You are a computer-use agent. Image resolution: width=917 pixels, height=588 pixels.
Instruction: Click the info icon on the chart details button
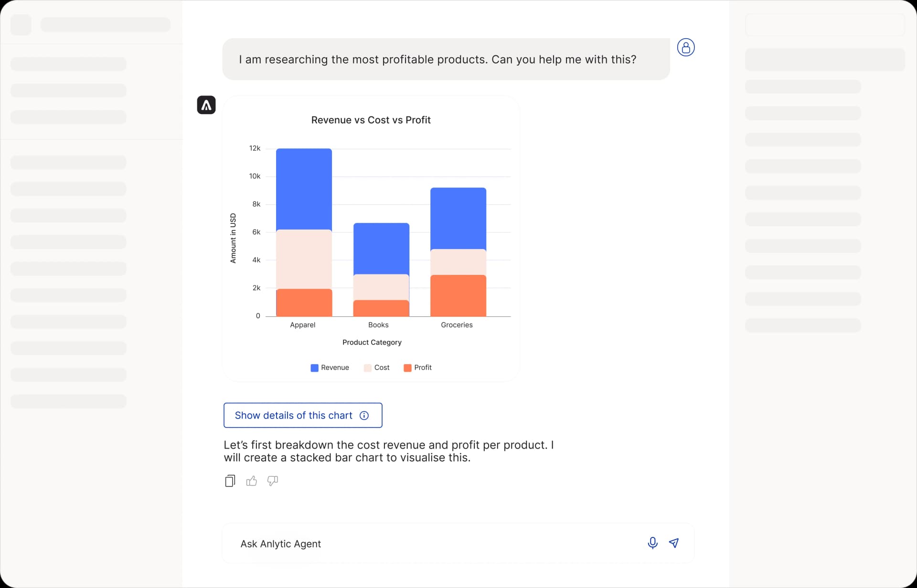coord(364,415)
